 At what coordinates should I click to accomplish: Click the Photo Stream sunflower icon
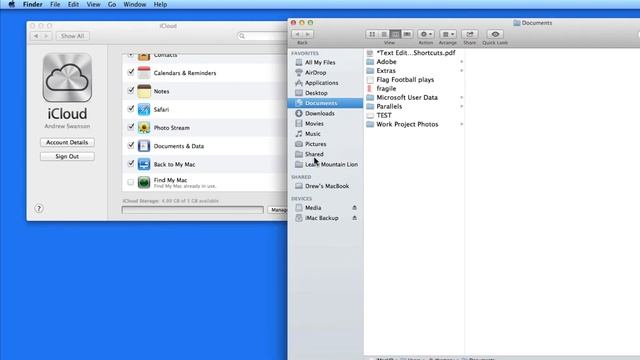[x=144, y=127]
